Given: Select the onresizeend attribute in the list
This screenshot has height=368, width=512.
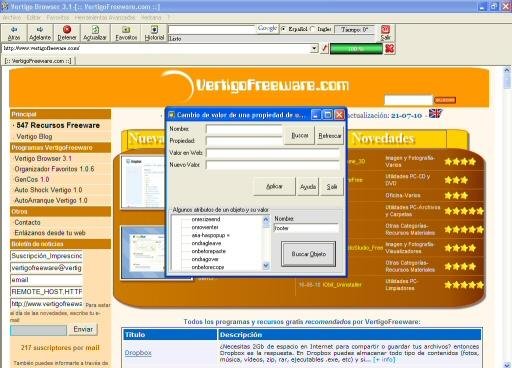Looking at the screenshot, I should [x=206, y=219].
